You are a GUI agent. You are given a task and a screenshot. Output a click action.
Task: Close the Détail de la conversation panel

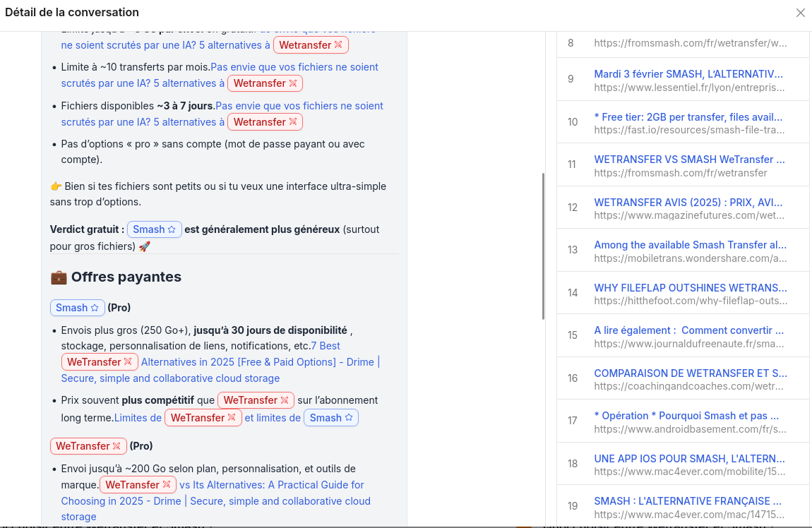(800, 13)
